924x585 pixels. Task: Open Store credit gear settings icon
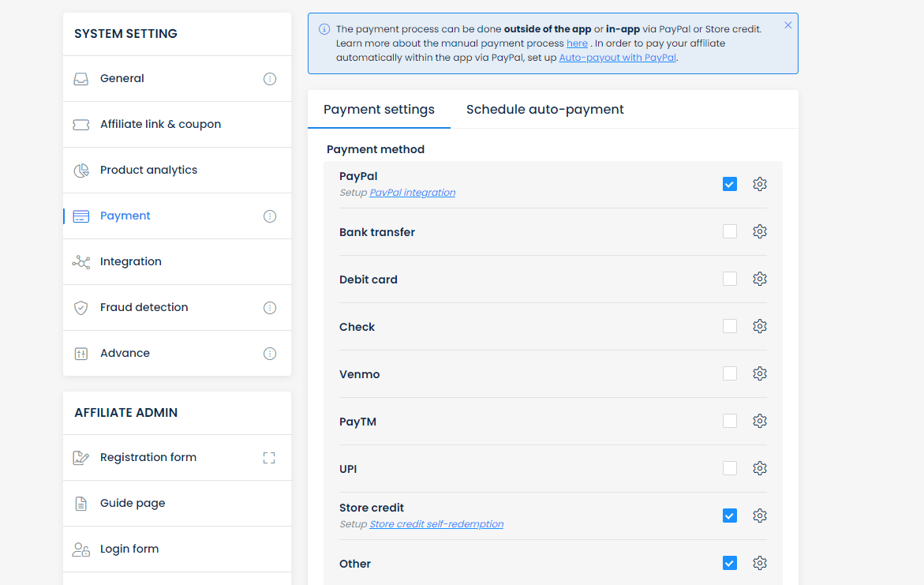(x=760, y=516)
